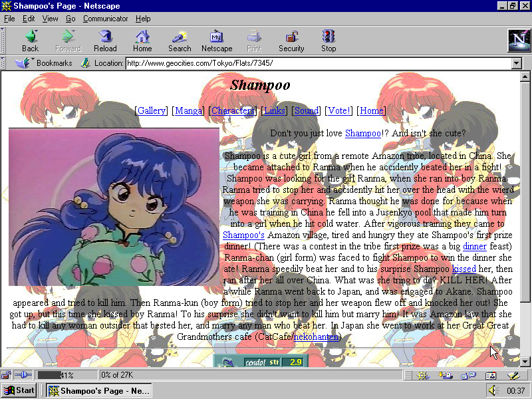This screenshot has height=399, width=532.
Task: Click into the Location URL field
Action: (319, 63)
